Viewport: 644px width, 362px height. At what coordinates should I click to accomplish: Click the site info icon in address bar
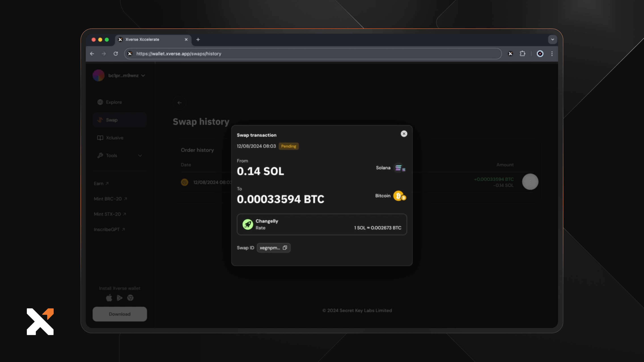(x=130, y=54)
